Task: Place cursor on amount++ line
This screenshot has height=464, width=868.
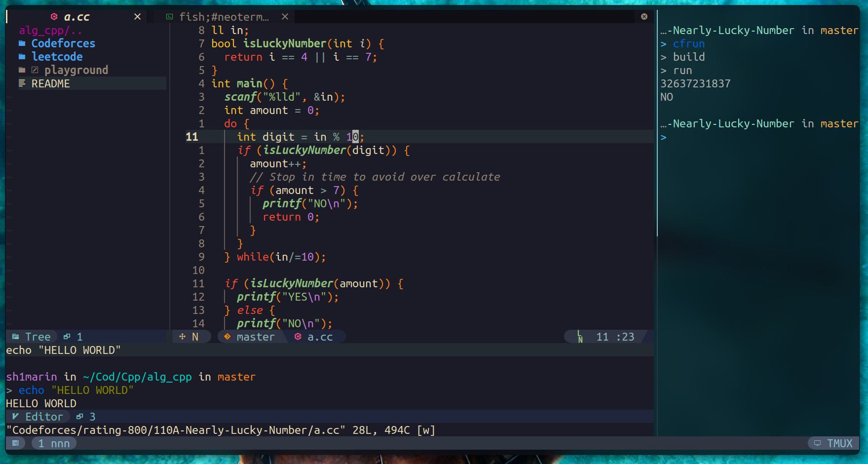Action: (278, 163)
